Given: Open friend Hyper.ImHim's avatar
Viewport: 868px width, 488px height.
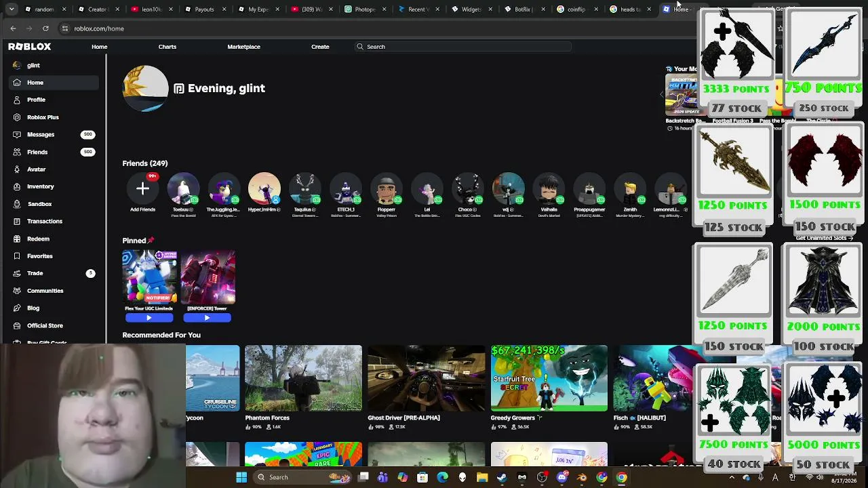Looking at the screenshot, I should tap(264, 188).
